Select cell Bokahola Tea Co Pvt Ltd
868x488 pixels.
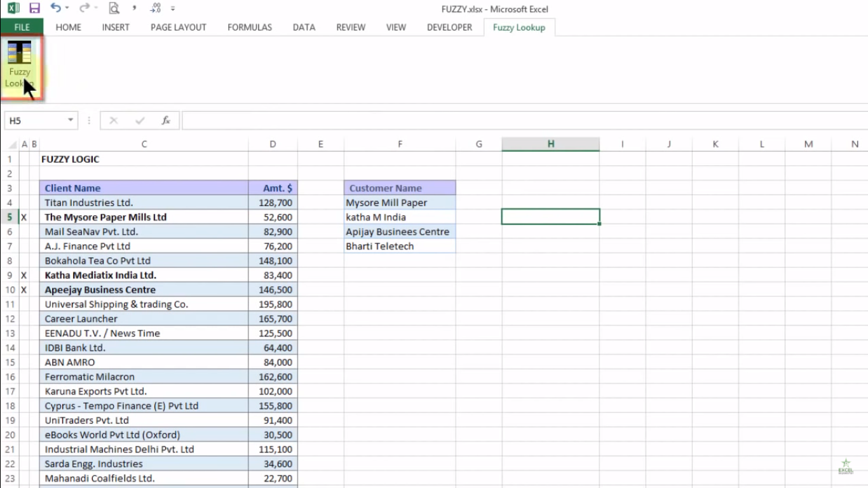[144, 261]
